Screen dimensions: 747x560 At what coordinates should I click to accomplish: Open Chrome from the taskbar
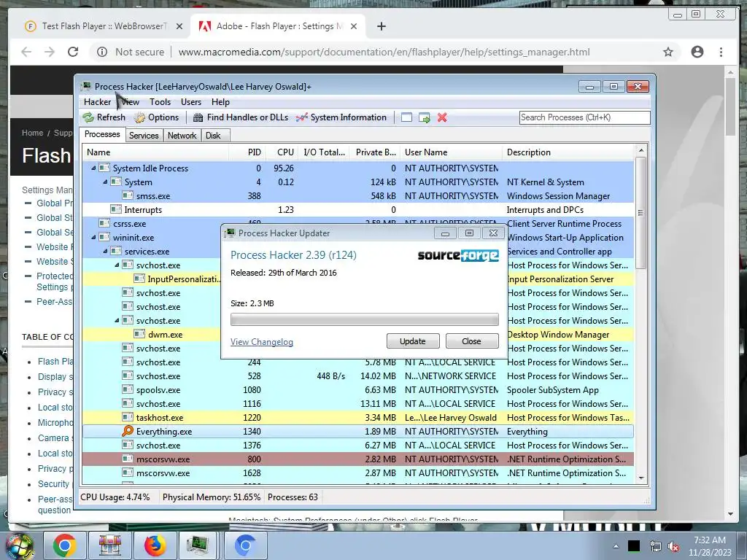[65, 545]
